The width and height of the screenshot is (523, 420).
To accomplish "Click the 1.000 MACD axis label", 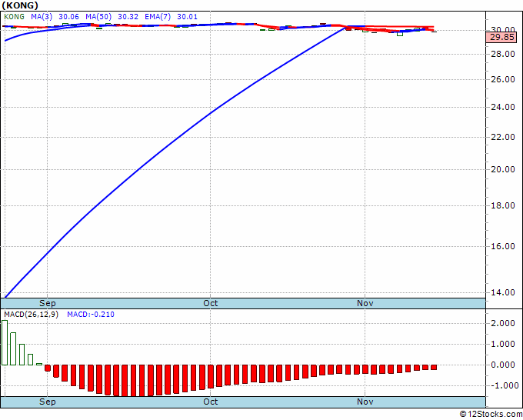I will [503, 345].
